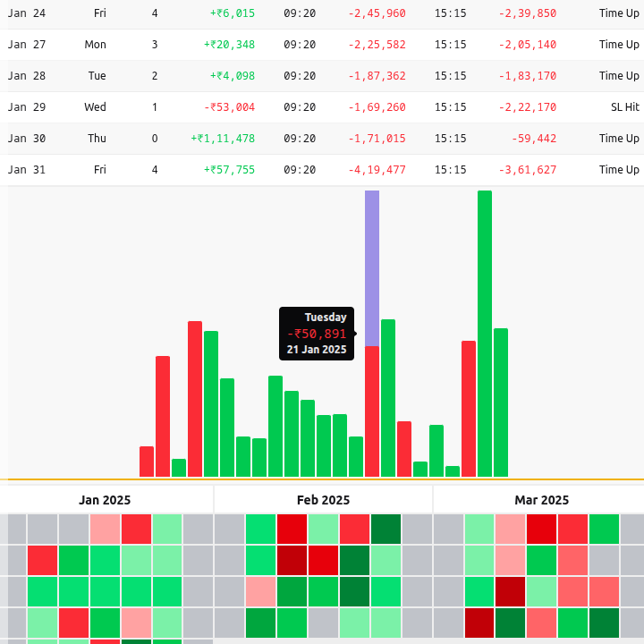644x644 pixels.
Task: Click the +₹57,755 value on Jan 31
Action: pyautogui.click(x=229, y=170)
